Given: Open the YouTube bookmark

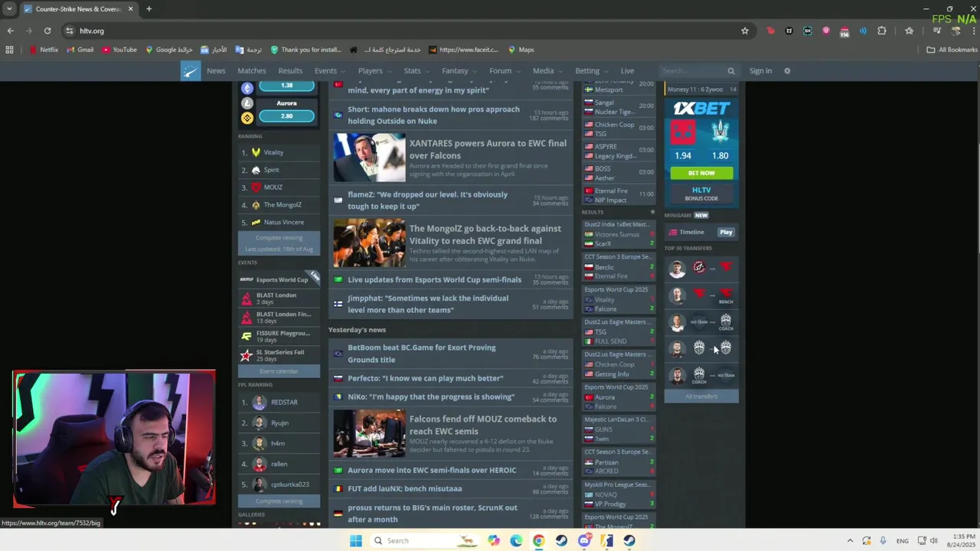Looking at the screenshot, I should coord(119,50).
